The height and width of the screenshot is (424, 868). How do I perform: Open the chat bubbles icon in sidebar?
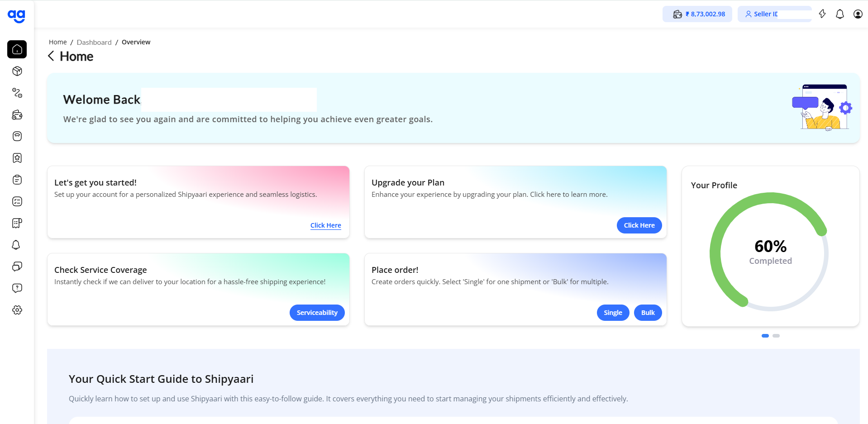(17, 267)
